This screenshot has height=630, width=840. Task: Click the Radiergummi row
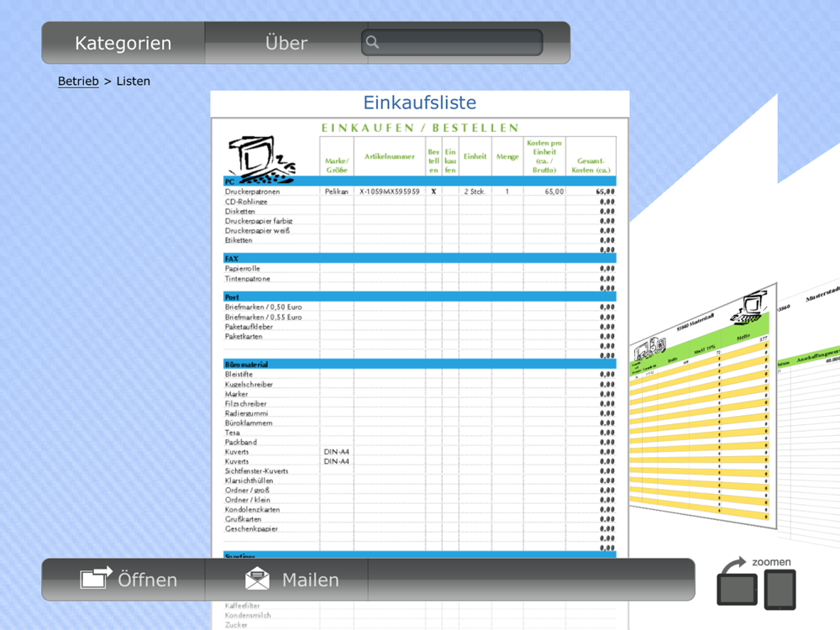pyautogui.click(x=419, y=413)
